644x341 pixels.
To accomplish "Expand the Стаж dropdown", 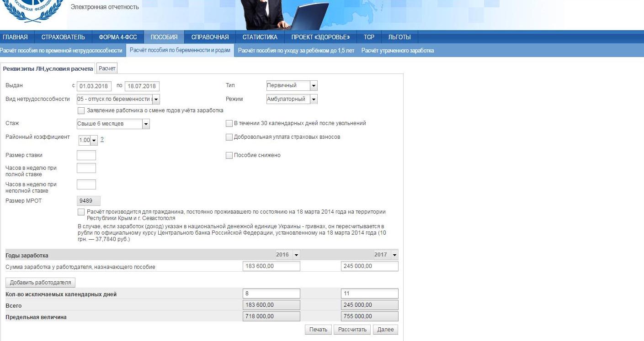I will (x=113, y=124).
